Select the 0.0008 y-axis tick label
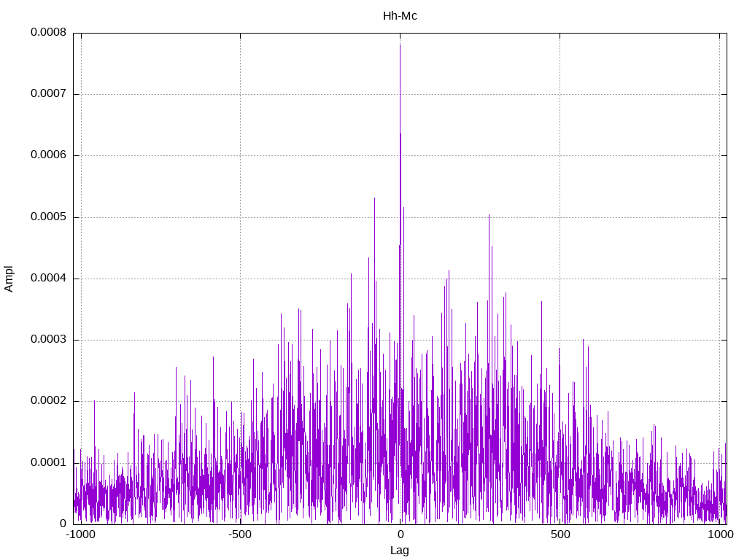The image size is (747, 560). pyautogui.click(x=49, y=32)
